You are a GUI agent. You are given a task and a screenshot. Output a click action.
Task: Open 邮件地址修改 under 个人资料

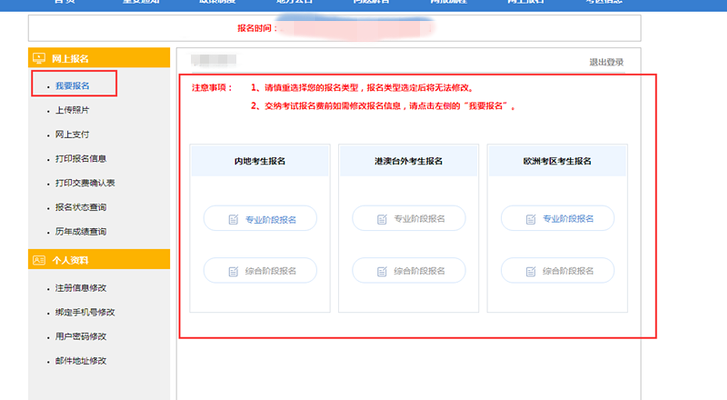[81, 360]
